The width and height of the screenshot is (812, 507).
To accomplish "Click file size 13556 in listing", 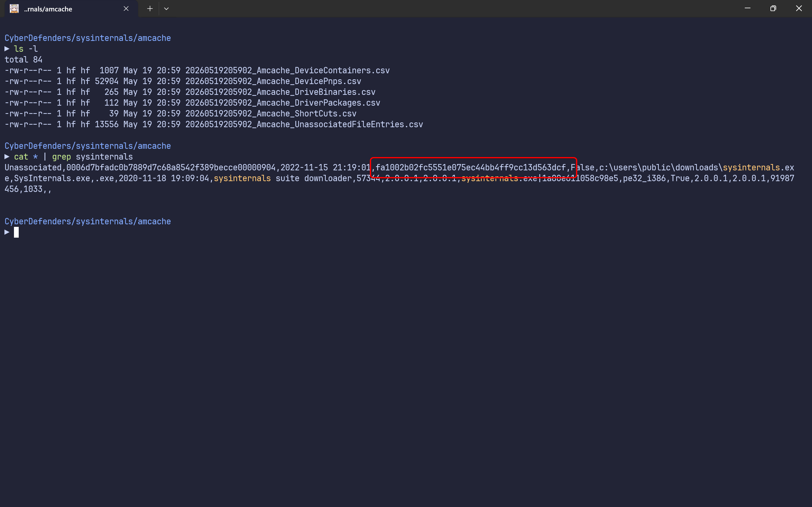I will [x=107, y=124].
